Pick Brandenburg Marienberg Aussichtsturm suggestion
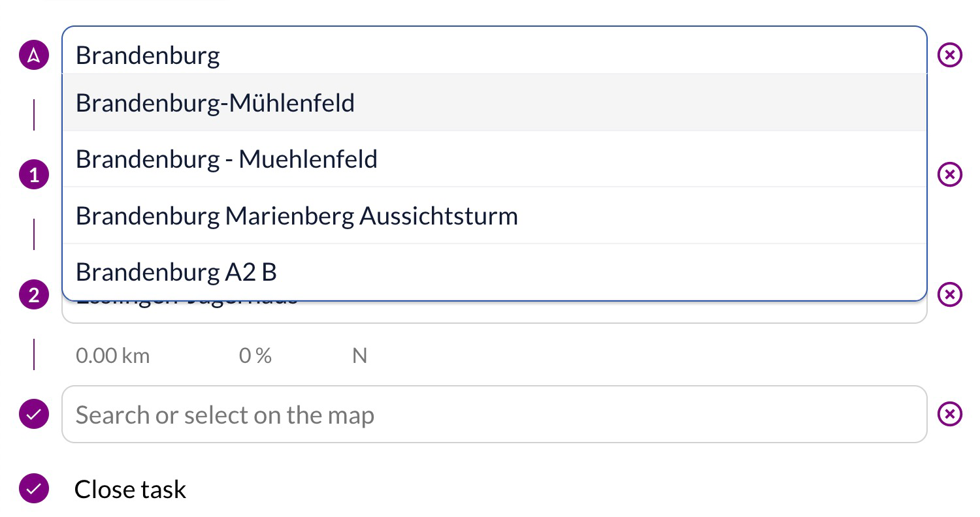This screenshot has height=517, width=980. tap(495, 215)
